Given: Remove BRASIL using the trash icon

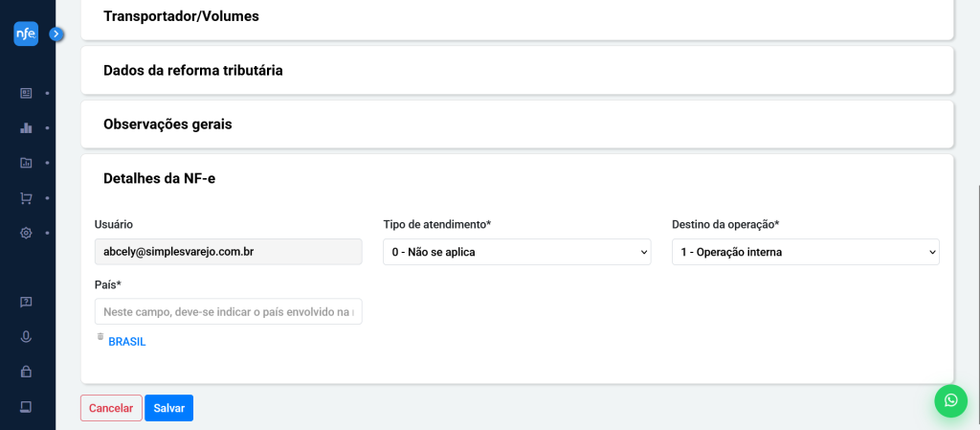Looking at the screenshot, I should pyautogui.click(x=100, y=337).
